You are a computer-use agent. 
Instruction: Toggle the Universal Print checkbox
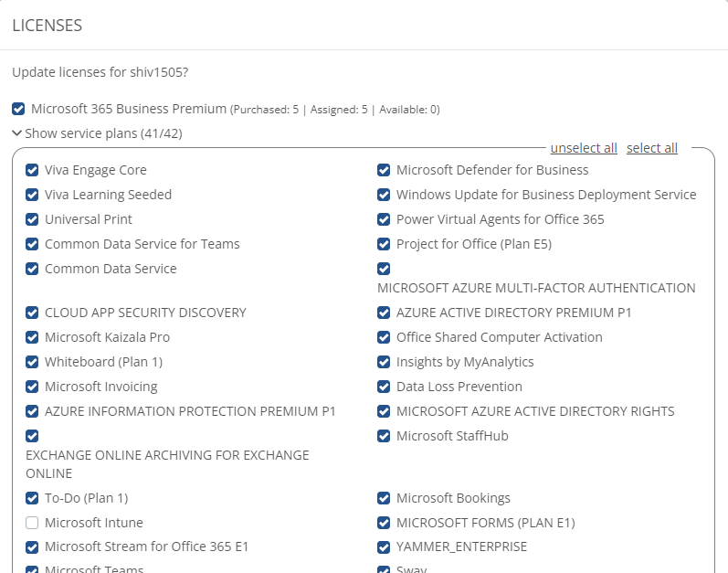(x=32, y=219)
